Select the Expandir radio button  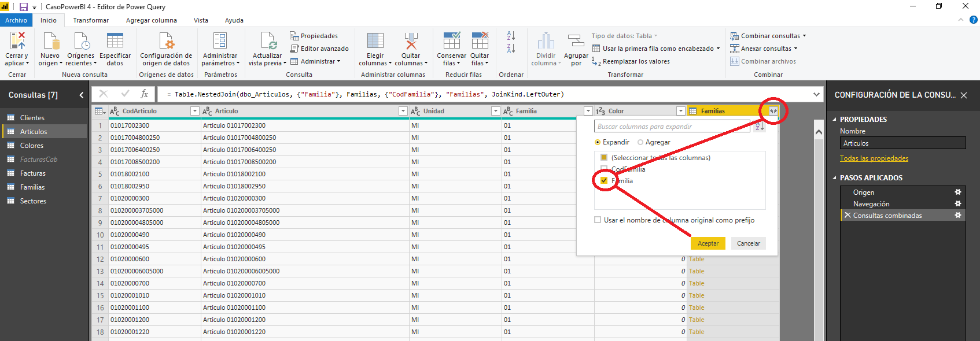tap(598, 142)
